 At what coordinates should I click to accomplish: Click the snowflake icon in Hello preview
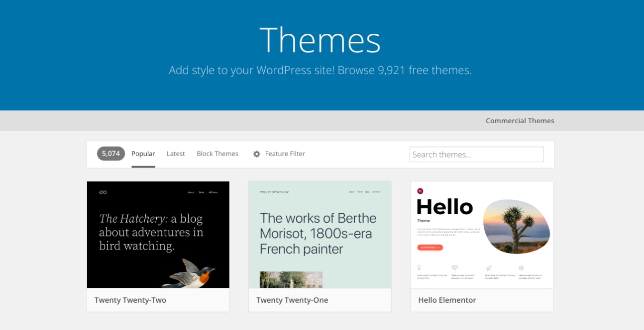(522, 268)
